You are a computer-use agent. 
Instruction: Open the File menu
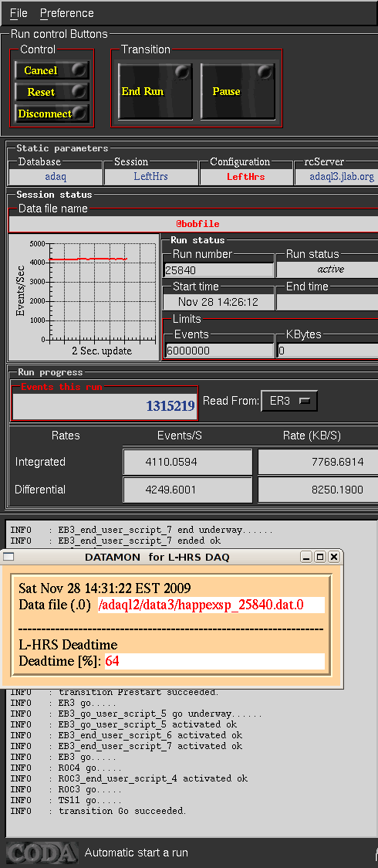coord(19,12)
